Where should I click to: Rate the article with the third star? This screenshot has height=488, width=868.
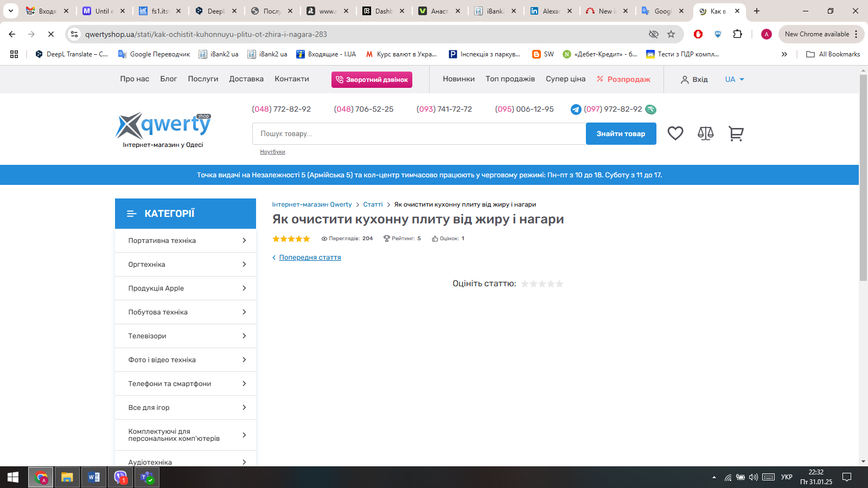point(542,284)
